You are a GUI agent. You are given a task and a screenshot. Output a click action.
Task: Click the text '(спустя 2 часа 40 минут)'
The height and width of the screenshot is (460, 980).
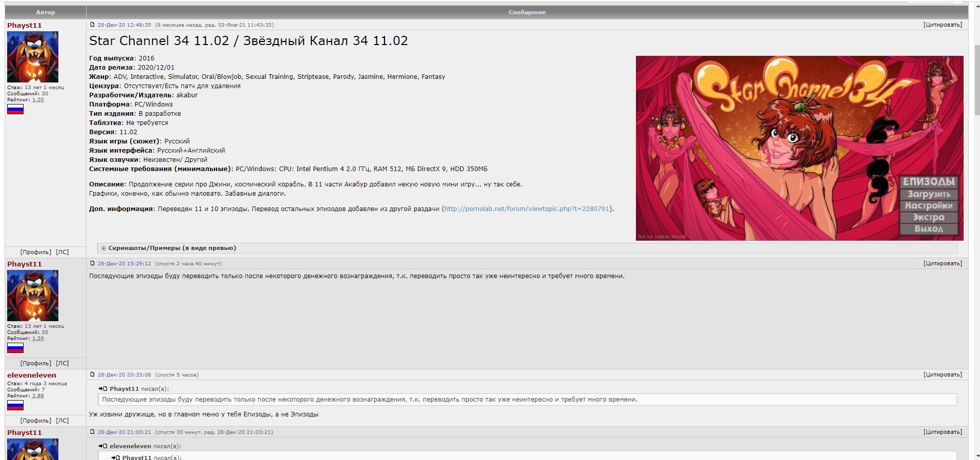pos(188,263)
